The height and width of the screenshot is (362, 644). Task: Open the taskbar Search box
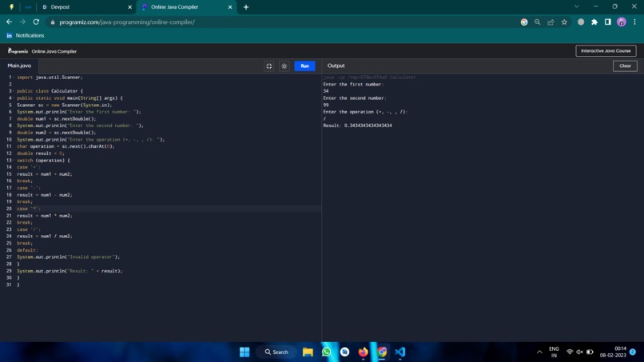coord(276,352)
